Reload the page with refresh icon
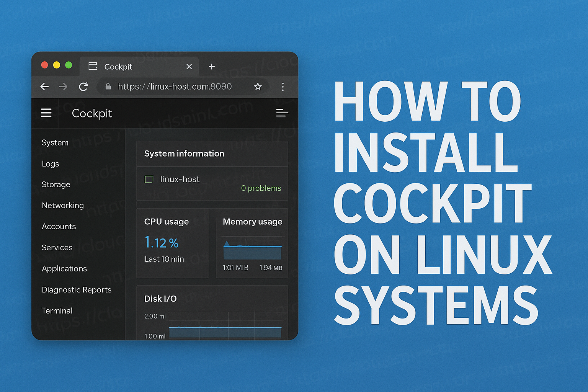 [x=83, y=87]
